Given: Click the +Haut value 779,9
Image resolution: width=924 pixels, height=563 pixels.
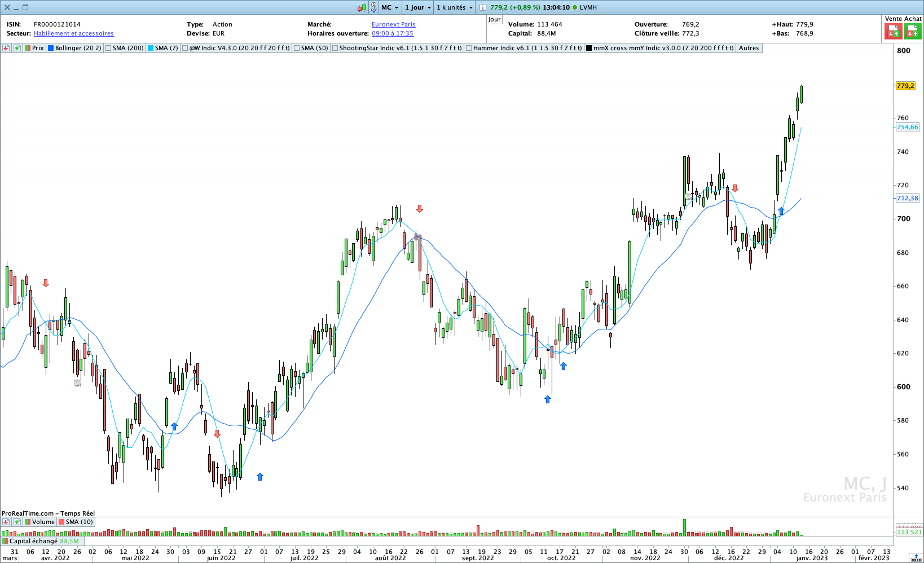Looking at the screenshot, I should tap(804, 24).
